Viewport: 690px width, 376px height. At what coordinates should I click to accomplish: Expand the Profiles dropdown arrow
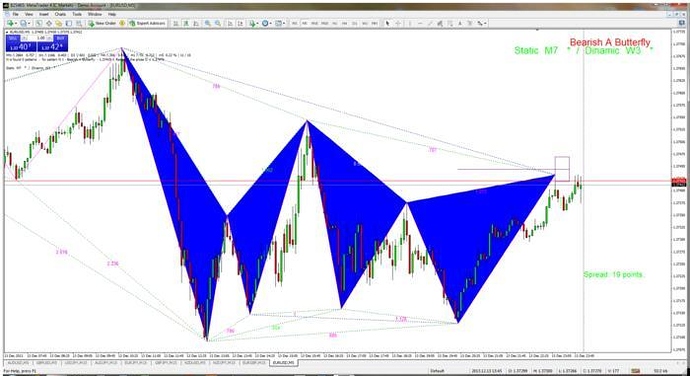point(29,23)
